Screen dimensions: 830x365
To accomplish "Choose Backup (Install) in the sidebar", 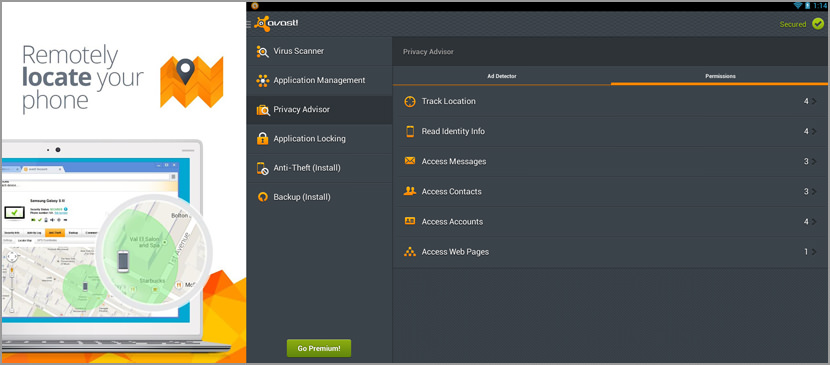I will click(x=319, y=197).
